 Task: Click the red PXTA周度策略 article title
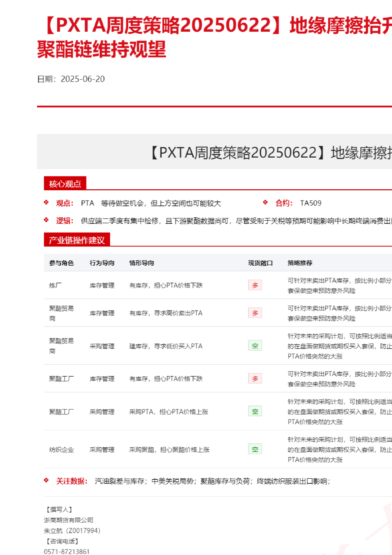(x=214, y=37)
